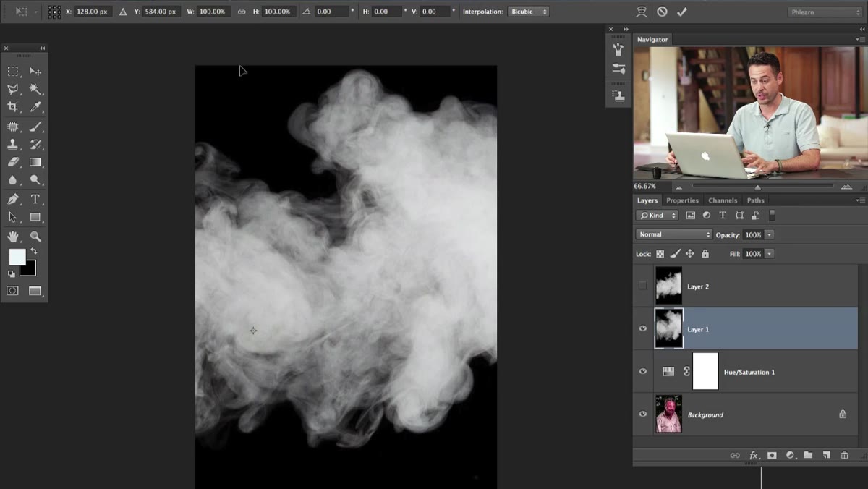Image resolution: width=868 pixels, height=489 pixels.
Task: Select the Brush tool
Action: pyautogui.click(x=35, y=127)
